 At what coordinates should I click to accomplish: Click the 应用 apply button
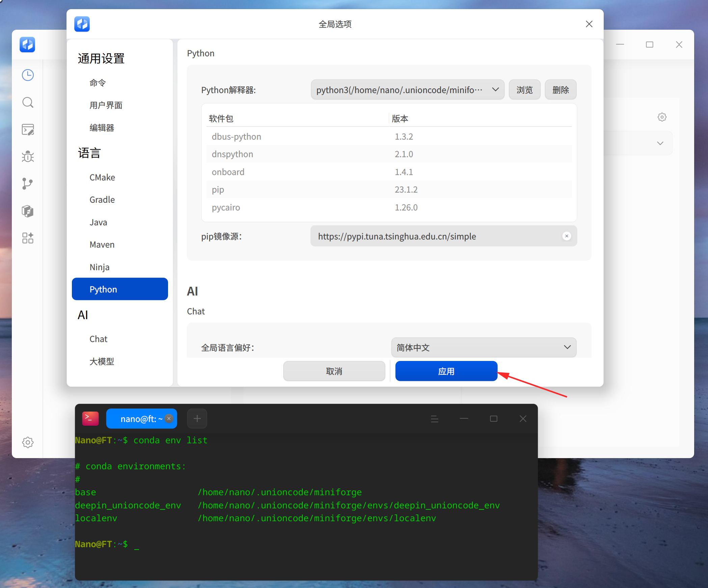[446, 371]
